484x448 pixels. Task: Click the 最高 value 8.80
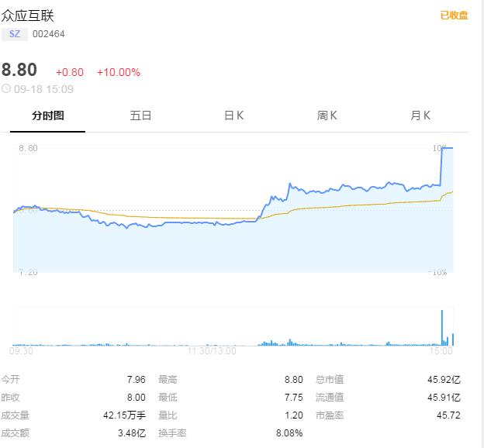click(x=293, y=380)
